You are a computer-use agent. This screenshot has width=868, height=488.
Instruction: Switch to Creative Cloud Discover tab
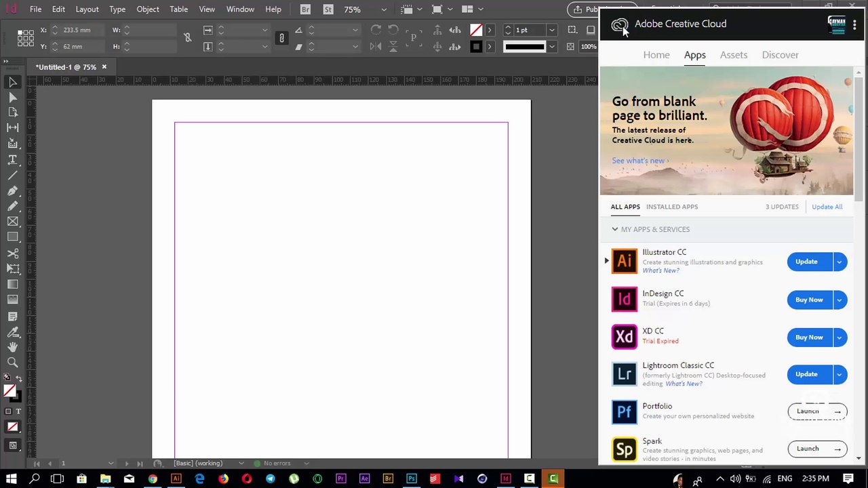(780, 55)
